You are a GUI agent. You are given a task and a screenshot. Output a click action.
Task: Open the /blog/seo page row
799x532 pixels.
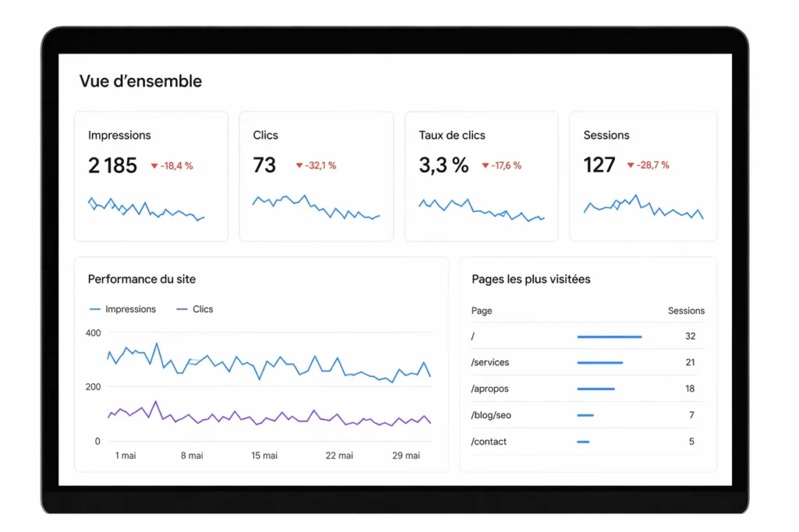pyautogui.click(x=588, y=415)
